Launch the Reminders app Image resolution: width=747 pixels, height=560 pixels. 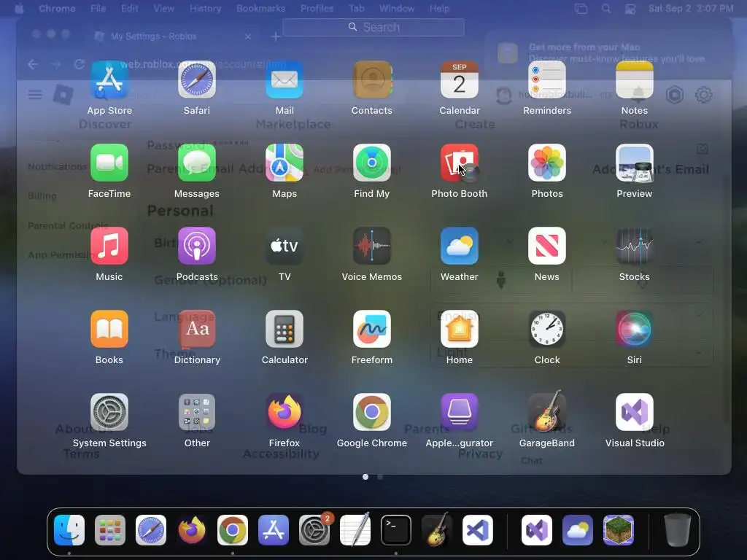(x=547, y=79)
